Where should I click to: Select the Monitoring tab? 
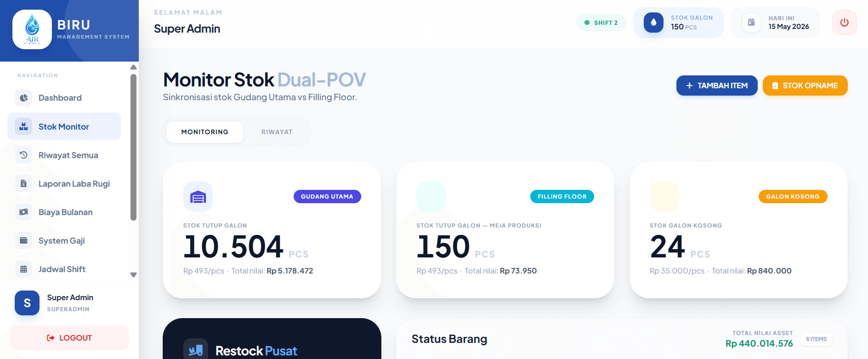coord(205,132)
